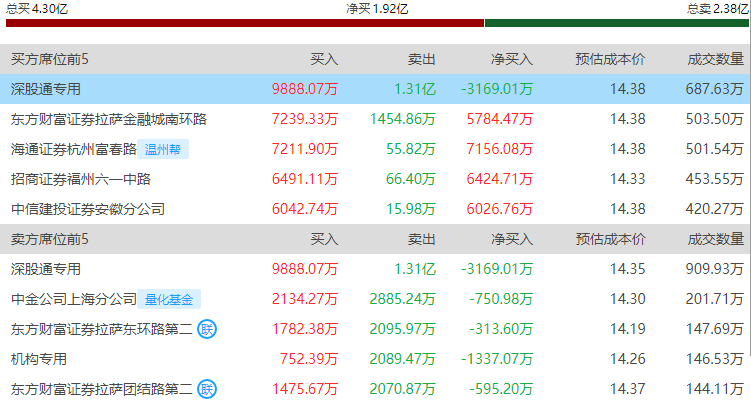Image resolution: width=751 pixels, height=401 pixels.
Task: Select the 净买 1.92亿 label
Action: tap(377, 9)
